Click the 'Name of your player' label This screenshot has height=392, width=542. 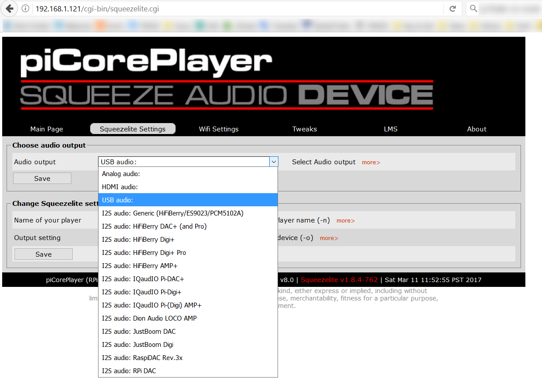click(48, 220)
